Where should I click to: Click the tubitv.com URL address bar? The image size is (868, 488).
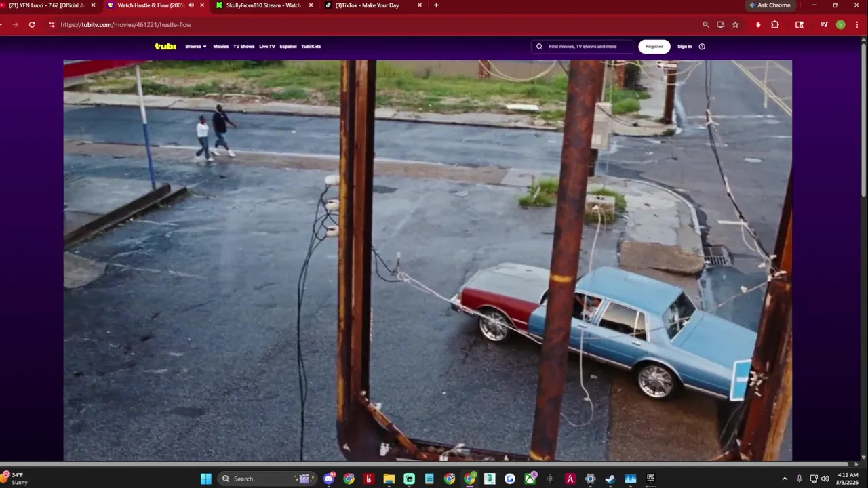[x=125, y=24]
